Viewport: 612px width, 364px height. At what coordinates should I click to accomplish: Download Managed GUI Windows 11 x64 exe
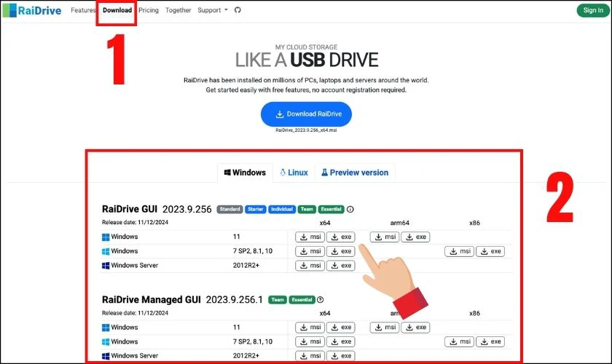(x=341, y=328)
